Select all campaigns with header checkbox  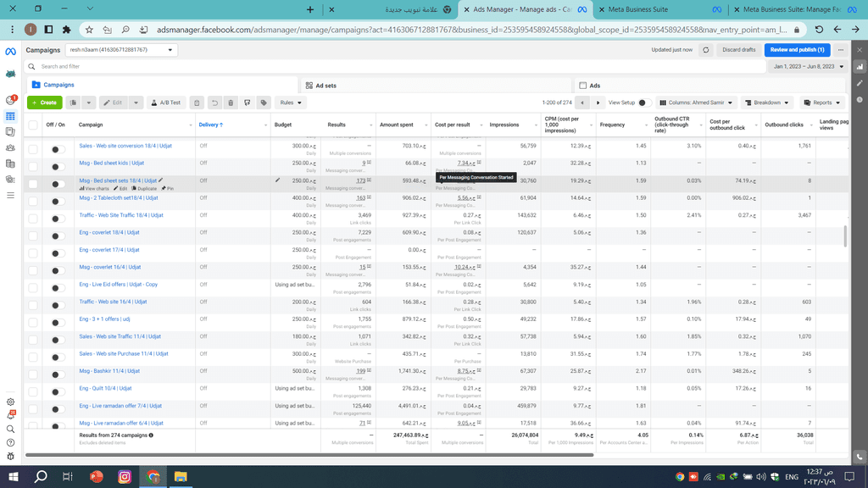coord(33,125)
